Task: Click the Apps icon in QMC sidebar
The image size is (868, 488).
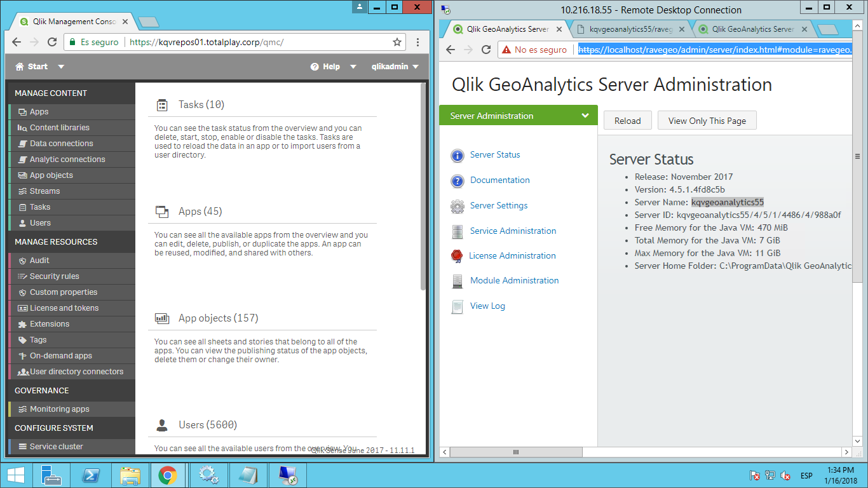Action: [x=22, y=112]
